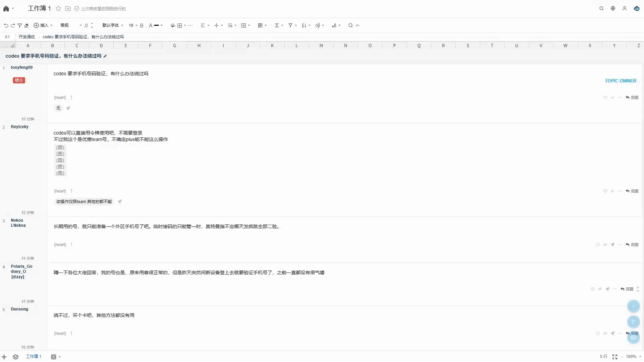Open the 常规 number format dropdown
This screenshot has height=362, width=644.
pyautogui.click(x=71, y=25)
